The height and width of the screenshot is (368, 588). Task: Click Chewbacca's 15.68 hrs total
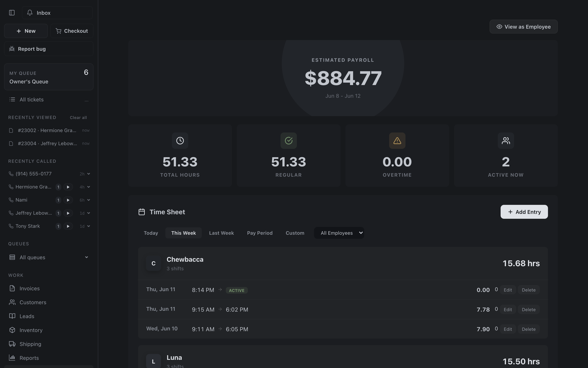click(521, 263)
